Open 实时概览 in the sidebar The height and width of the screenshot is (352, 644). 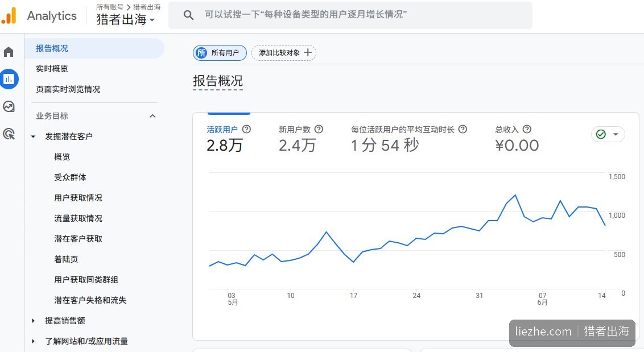pyautogui.click(x=52, y=69)
